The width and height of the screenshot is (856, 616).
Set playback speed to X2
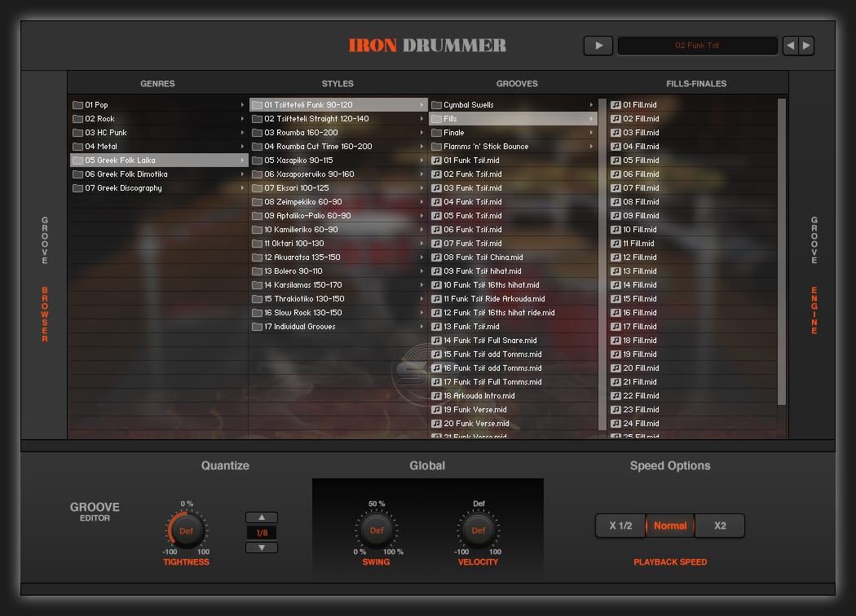(x=720, y=526)
